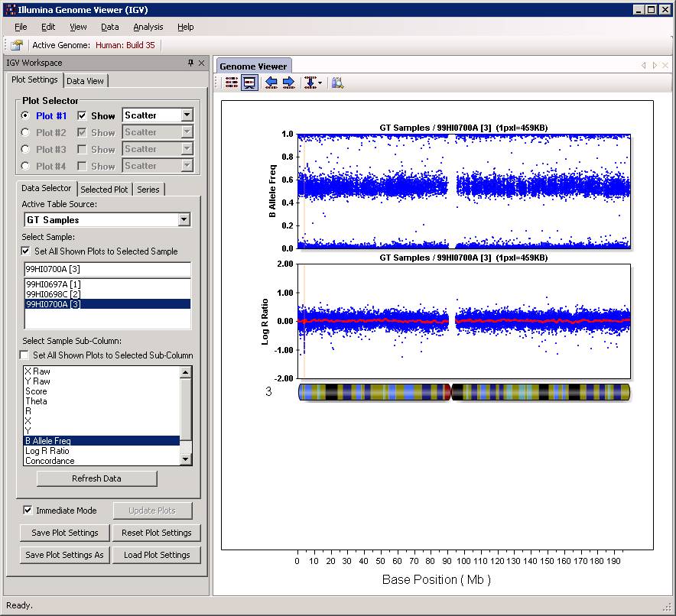Open the Edit menu
Screen dimensions: 676x616
pyautogui.click(x=48, y=27)
